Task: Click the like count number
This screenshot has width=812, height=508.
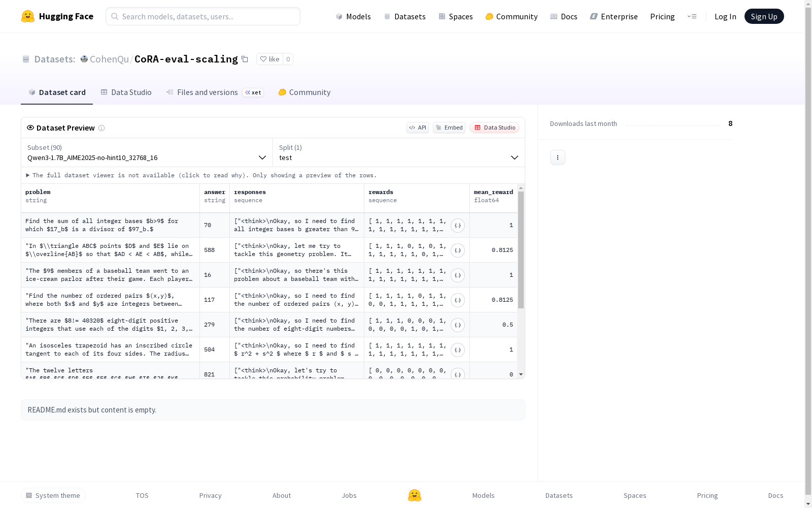Action: (288, 59)
